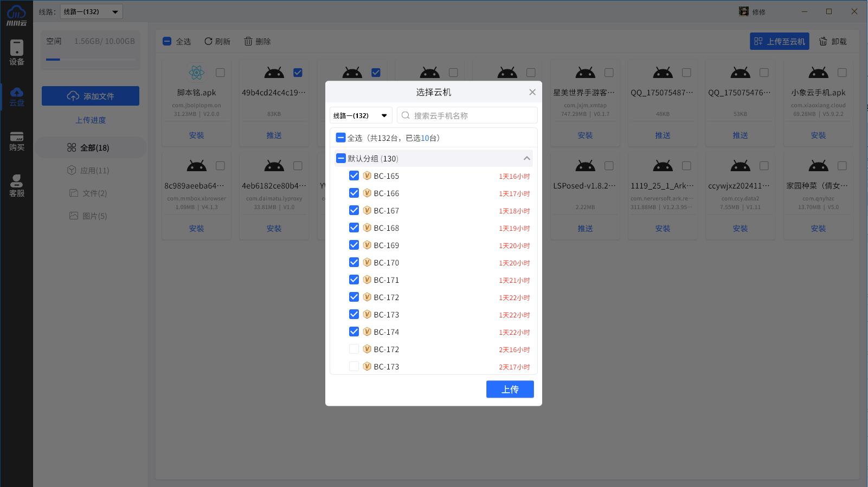This screenshot has height=487, width=868.
Task: Open the top 线路 dropdown in title bar
Action: click(x=91, y=11)
